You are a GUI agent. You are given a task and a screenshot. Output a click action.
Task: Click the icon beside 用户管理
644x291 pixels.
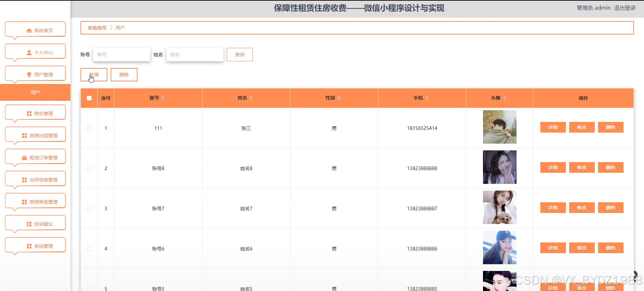[29, 75]
